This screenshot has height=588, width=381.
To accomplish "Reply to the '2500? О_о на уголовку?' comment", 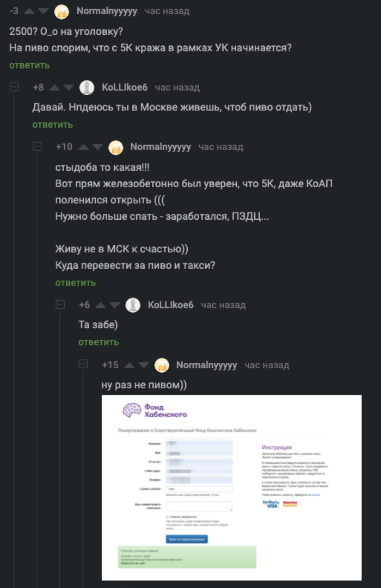I will [29, 65].
